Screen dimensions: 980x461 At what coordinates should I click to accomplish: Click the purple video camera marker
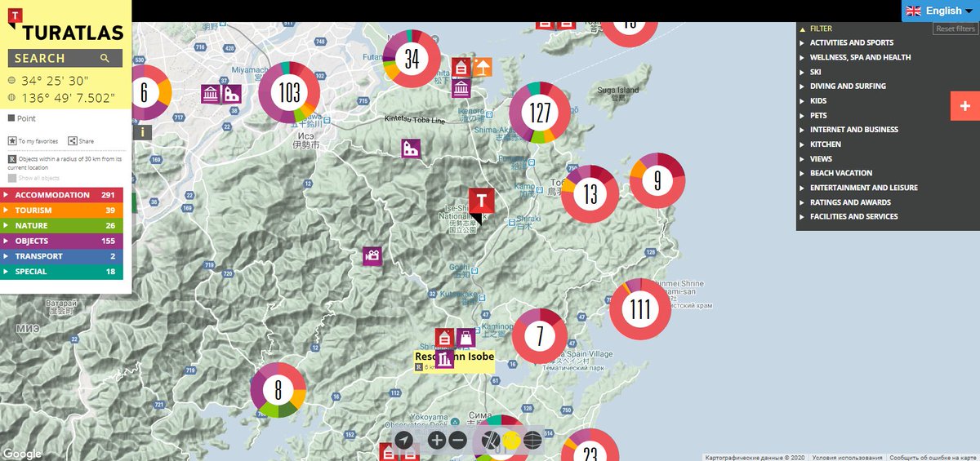372,255
